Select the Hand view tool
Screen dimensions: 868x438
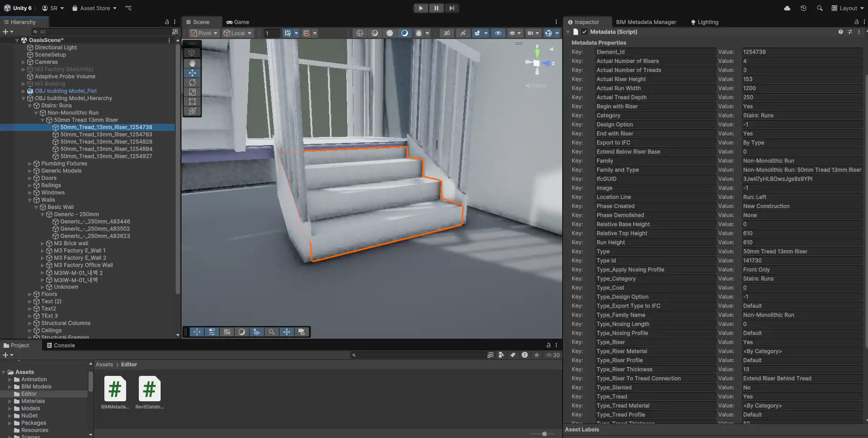[x=192, y=63]
